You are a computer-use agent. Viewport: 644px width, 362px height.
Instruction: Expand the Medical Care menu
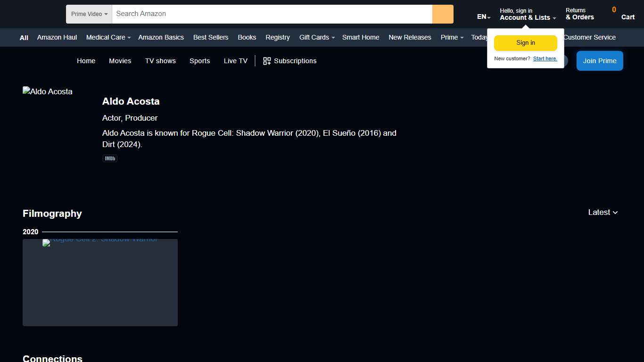pos(108,37)
